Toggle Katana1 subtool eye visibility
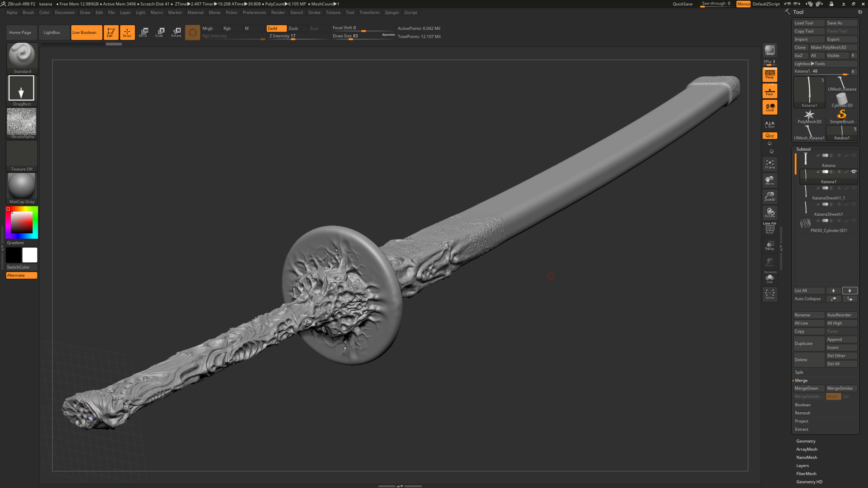This screenshot has width=868, height=488. pos(853,172)
